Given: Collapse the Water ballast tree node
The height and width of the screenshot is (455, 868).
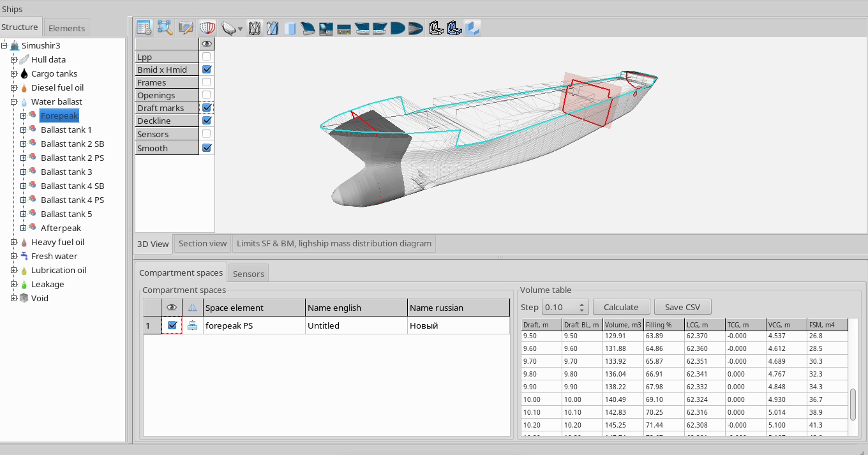Looking at the screenshot, I should (x=13, y=101).
